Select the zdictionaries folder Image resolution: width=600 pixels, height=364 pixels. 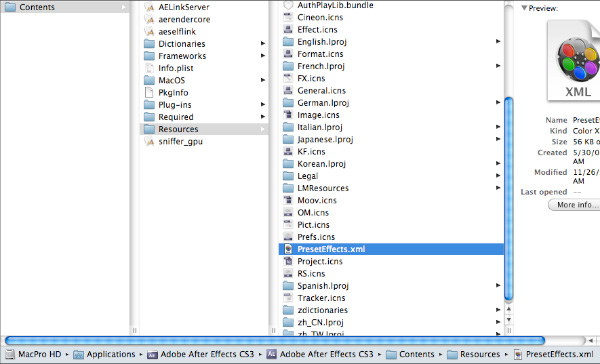coord(323,310)
